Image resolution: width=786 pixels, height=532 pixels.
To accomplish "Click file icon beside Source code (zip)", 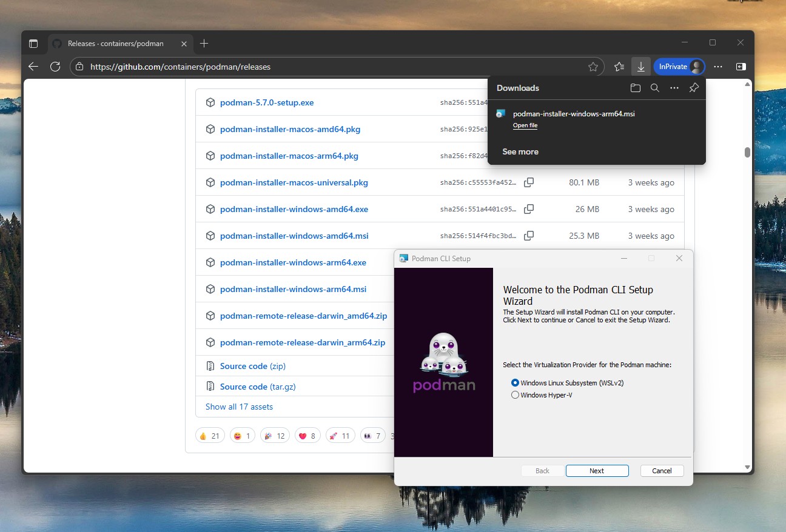I will (x=210, y=366).
